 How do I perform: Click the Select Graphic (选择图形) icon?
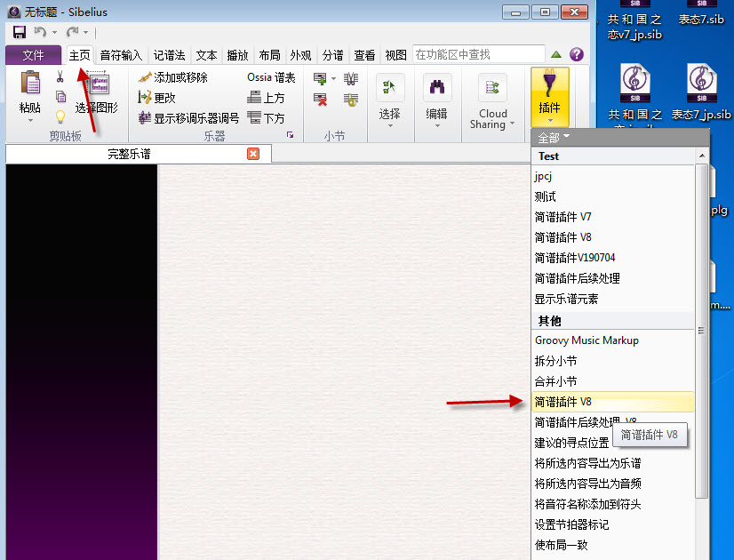pos(98,86)
